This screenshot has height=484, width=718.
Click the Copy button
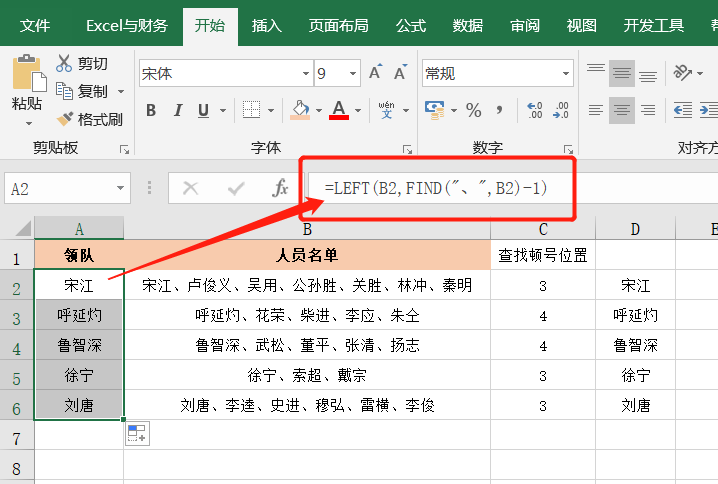pyautogui.click(x=82, y=91)
